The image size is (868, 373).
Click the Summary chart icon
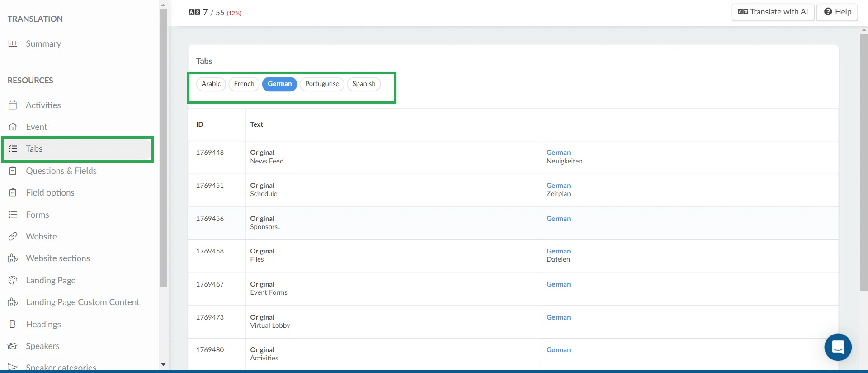click(x=13, y=43)
